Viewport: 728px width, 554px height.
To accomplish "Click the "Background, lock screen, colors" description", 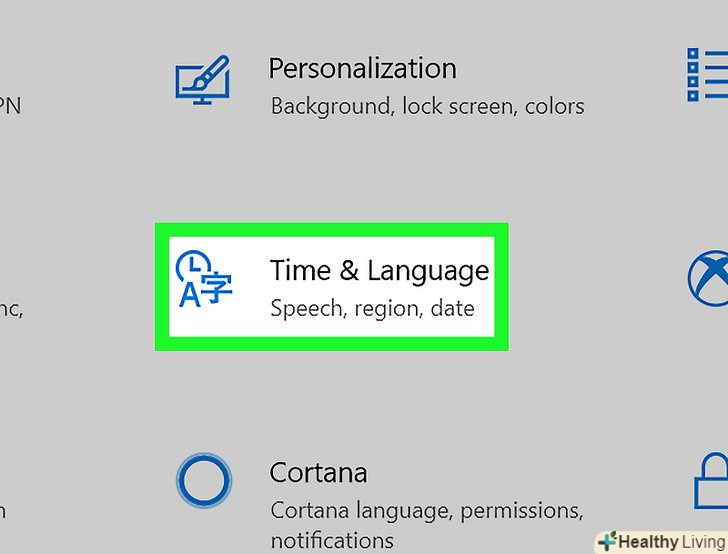I will (x=427, y=106).
